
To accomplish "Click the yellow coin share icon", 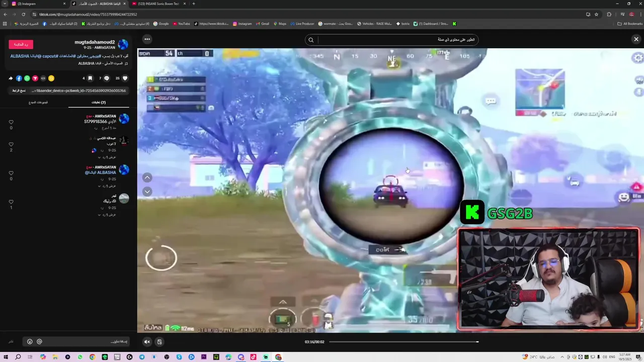I will 51,78.
